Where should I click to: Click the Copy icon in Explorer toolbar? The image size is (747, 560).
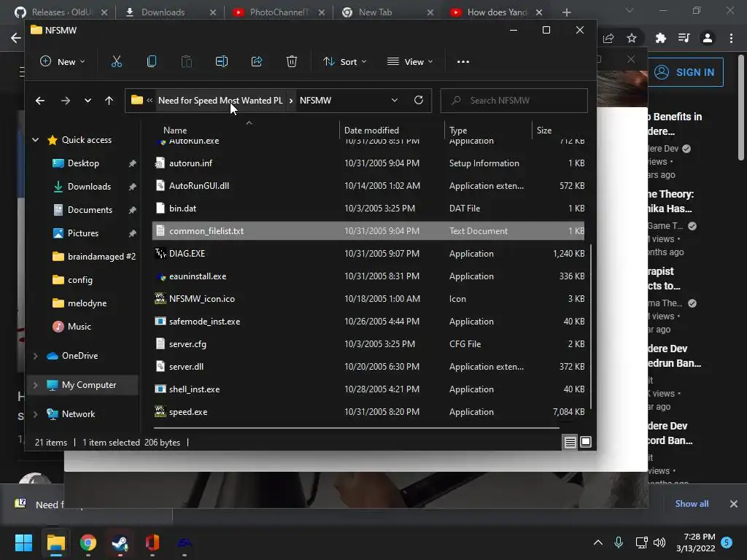pyautogui.click(x=152, y=61)
